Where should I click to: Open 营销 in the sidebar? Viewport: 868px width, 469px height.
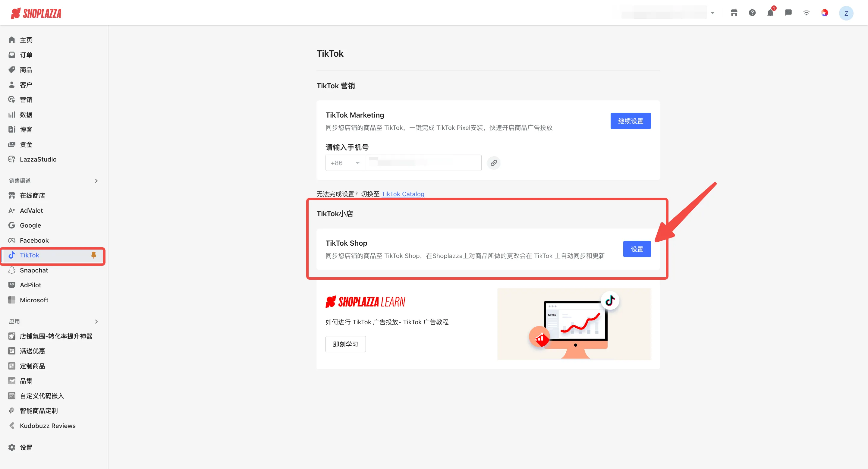[x=26, y=100]
